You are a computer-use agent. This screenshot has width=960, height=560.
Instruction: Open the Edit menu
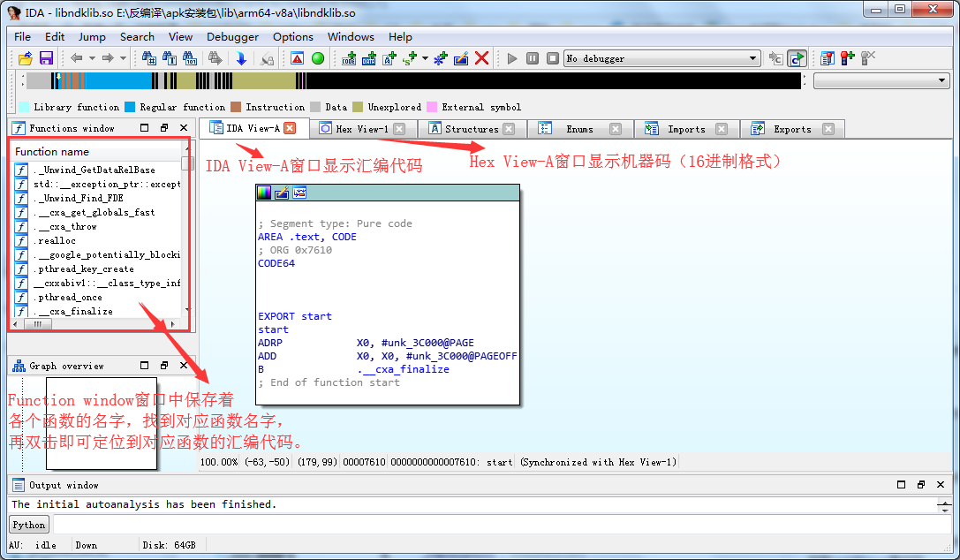[55, 37]
